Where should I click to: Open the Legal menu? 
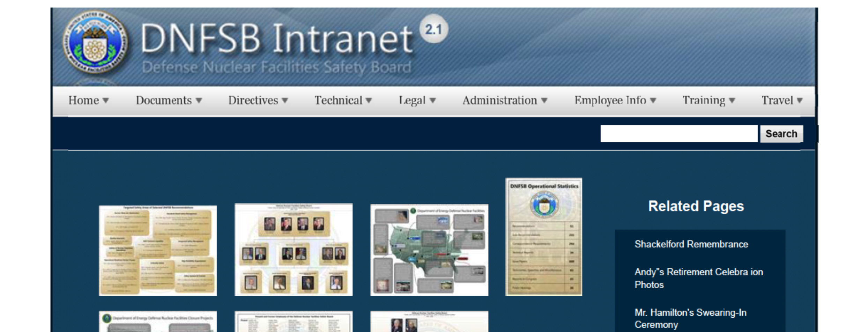(417, 101)
